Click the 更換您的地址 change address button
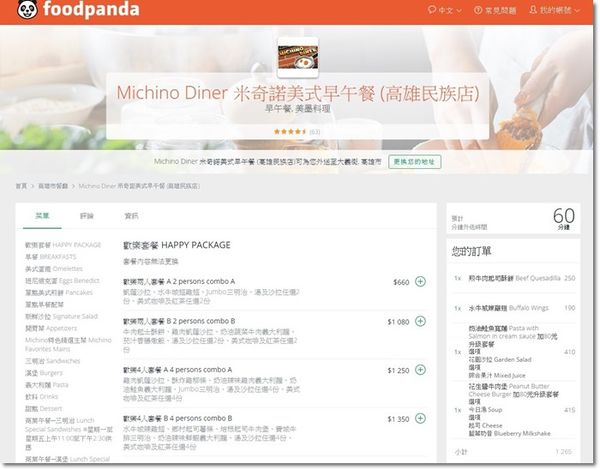This screenshot has width=600, height=470. pos(413,160)
